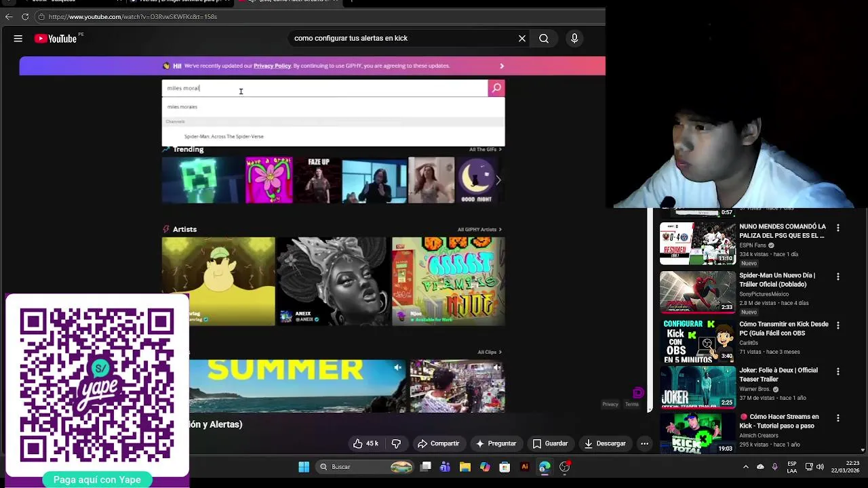Open the GIPHY Privacy footer link
This screenshot has width=868, height=488.
pyautogui.click(x=610, y=405)
